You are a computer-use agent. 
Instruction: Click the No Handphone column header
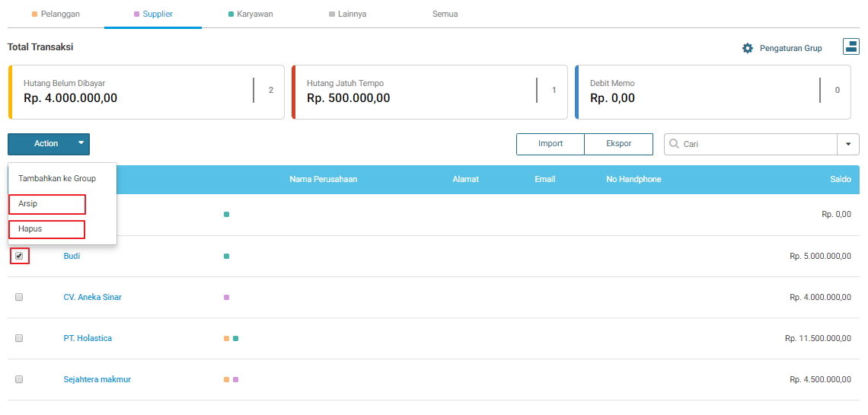click(633, 179)
